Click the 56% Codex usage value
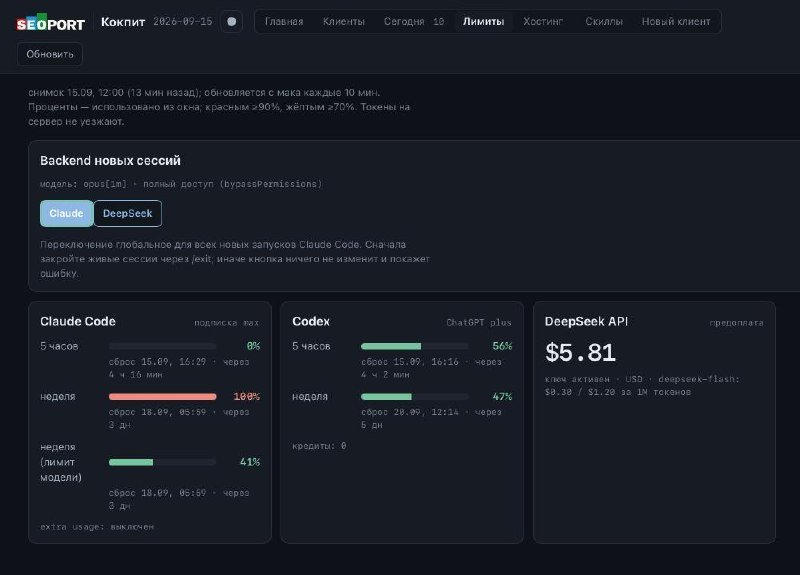Screen dimensions: 800x575 (x=502, y=346)
